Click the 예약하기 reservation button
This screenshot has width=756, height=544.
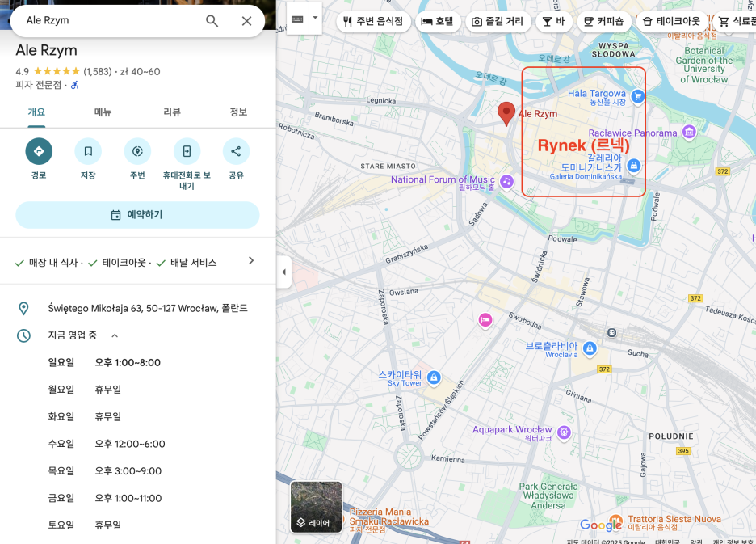(137, 215)
